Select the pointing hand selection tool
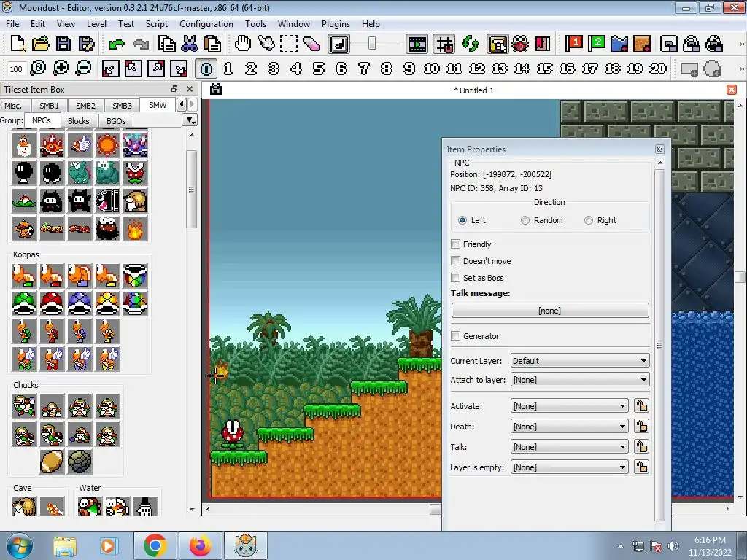This screenshot has height=560, width=747. 266,44
